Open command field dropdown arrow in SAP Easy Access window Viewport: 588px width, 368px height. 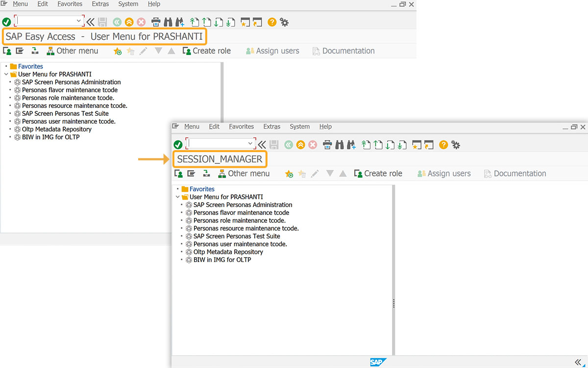[x=79, y=21]
